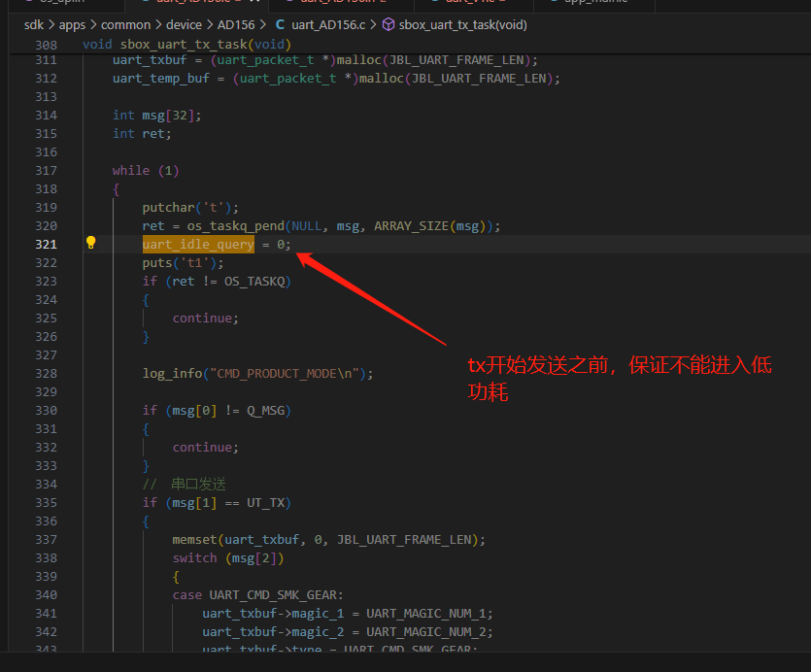Click the while keyword on line 317
811x672 pixels.
pyautogui.click(x=131, y=171)
